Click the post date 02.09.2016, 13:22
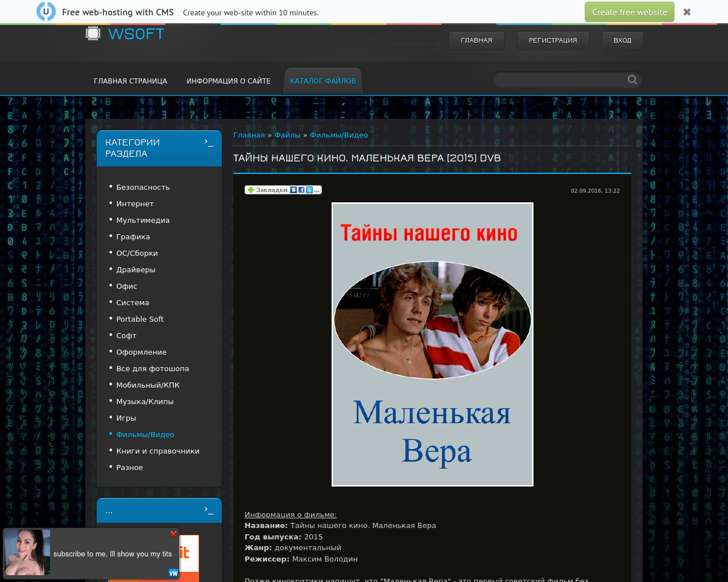Image resolution: width=728 pixels, height=582 pixels. pyautogui.click(x=595, y=191)
